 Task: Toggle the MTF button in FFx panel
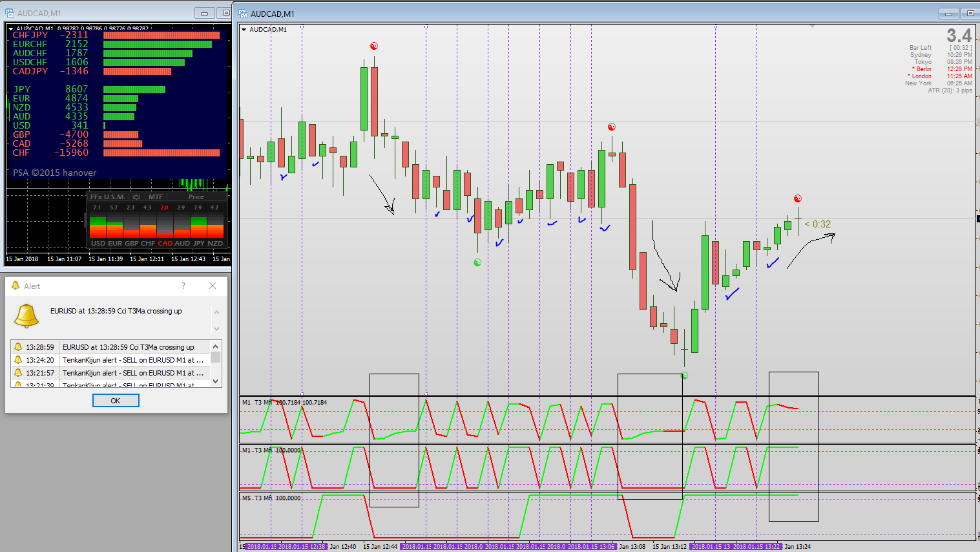156,197
